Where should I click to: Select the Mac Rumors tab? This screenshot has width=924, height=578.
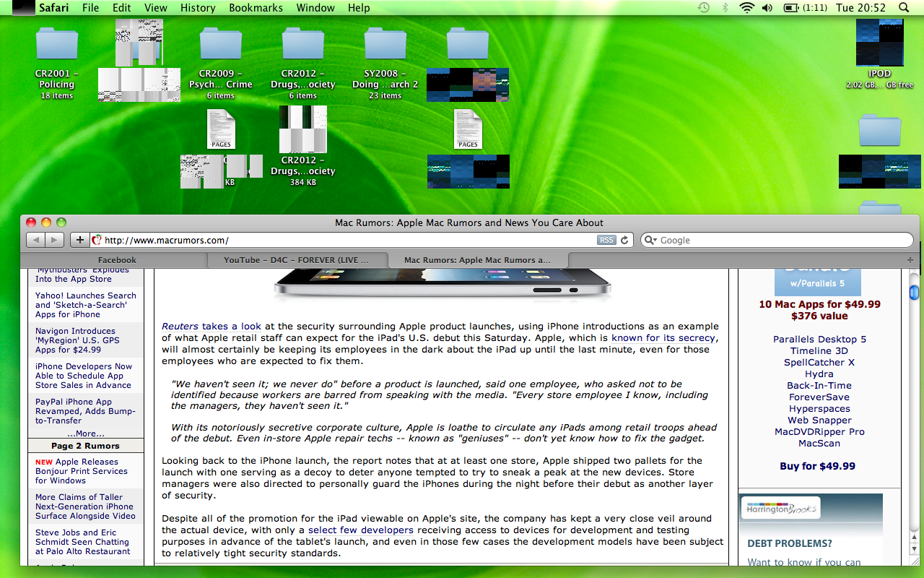pyautogui.click(x=477, y=260)
